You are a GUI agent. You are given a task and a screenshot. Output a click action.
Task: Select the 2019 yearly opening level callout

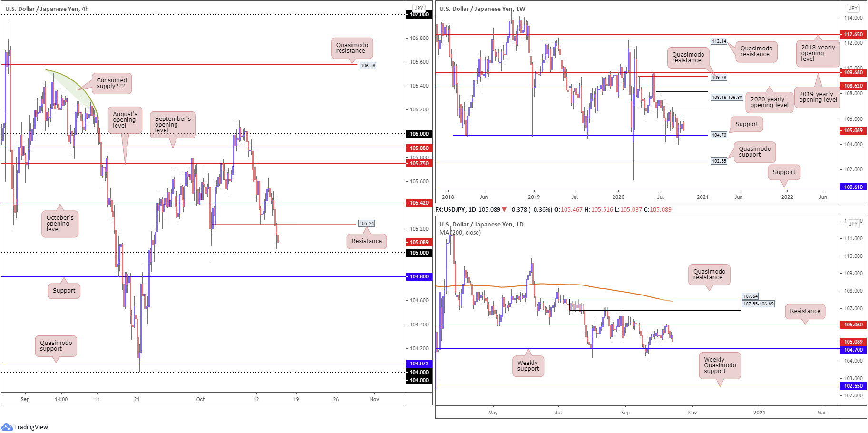pyautogui.click(x=818, y=97)
